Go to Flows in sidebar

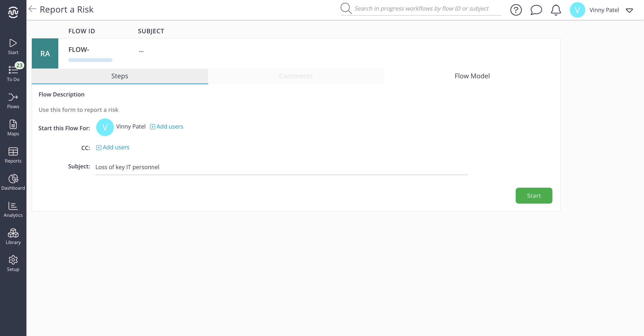click(13, 101)
